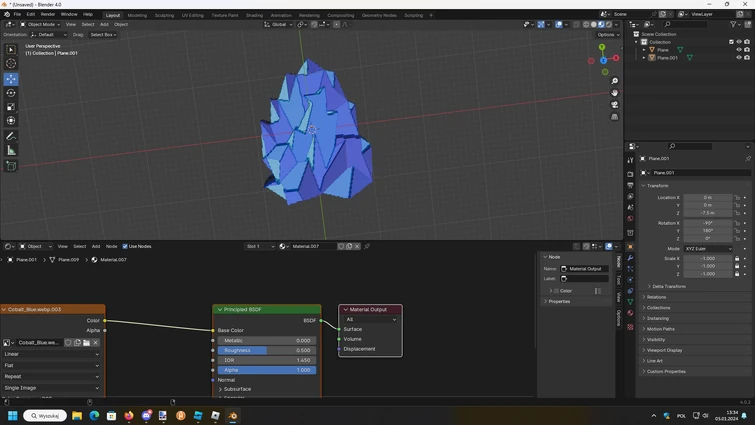The width and height of the screenshot is (755, 425).
Task: Activate the Annotate pencil tool
Action: pyautogui.click(x=11, y=136)
